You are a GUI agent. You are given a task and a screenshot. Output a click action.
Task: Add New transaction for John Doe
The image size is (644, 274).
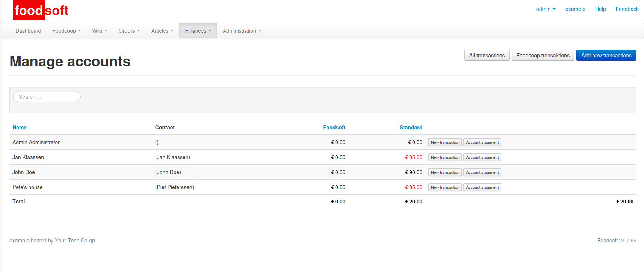[x=445, y=173]
